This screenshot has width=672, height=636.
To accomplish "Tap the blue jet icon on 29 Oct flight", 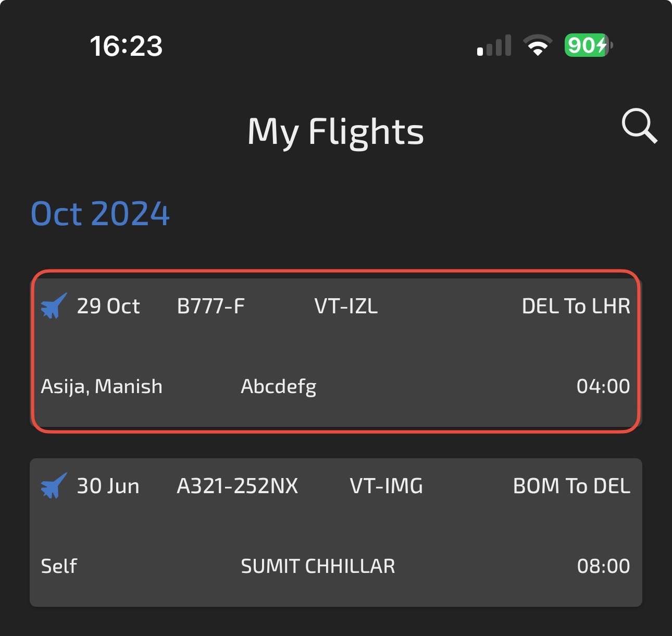I will (x=54, y=305).
